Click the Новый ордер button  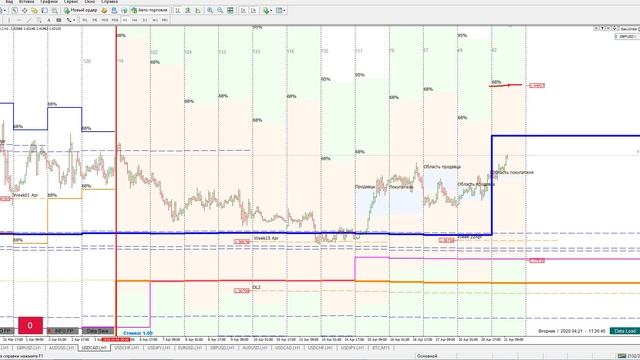coord(80,11)
